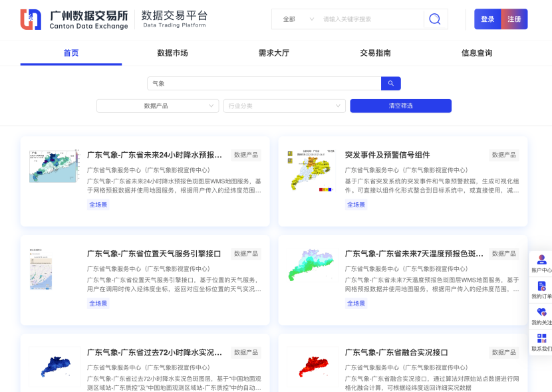Viewport: 552px width, 392px height.
Task: Click the blue 72小时降水实况 map thumbnail
Action: (x=55, y=367)
